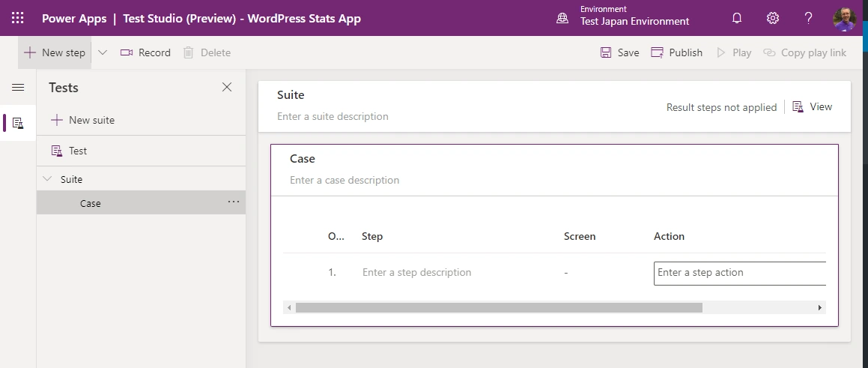The image size is (868, 368).
Task: Add a New step
Action: pos(55,52)
